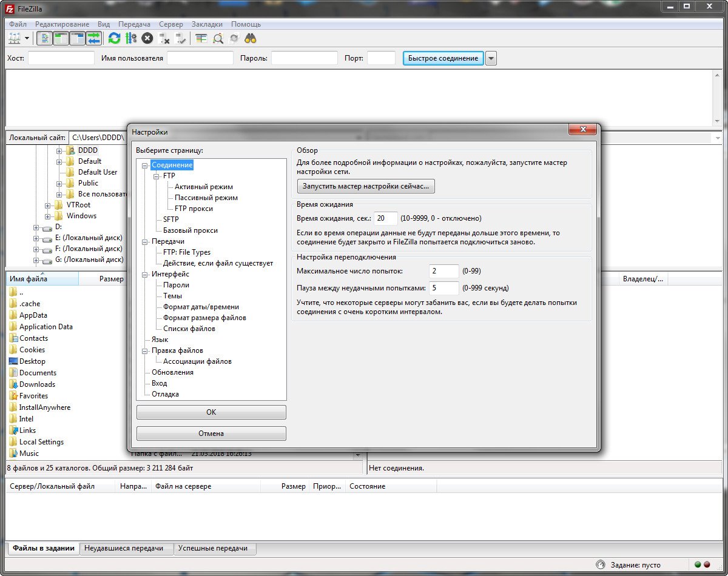
Task: Click the binoculars file search icon
Action: (x=251, y=38)
